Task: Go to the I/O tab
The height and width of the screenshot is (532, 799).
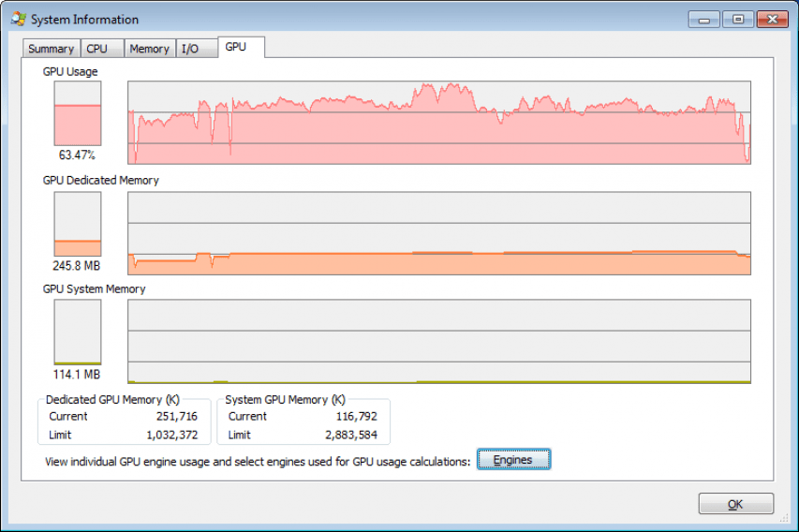Action: coord(196,49)
